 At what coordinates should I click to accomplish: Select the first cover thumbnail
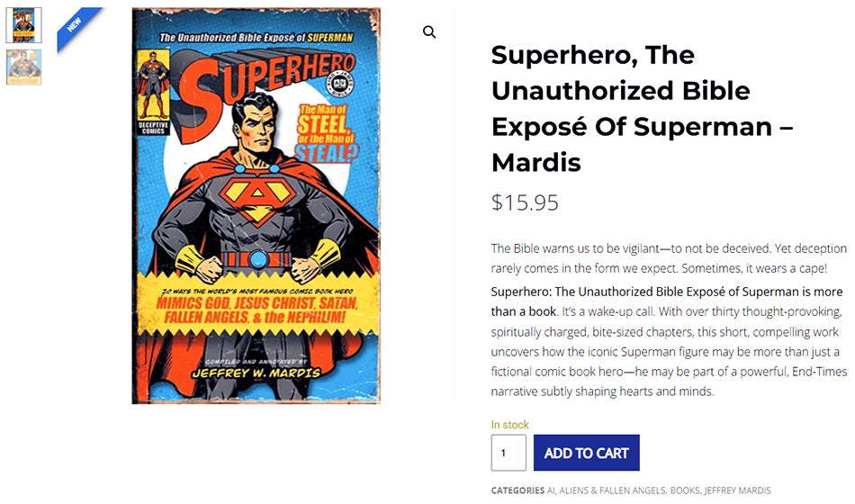23,25
